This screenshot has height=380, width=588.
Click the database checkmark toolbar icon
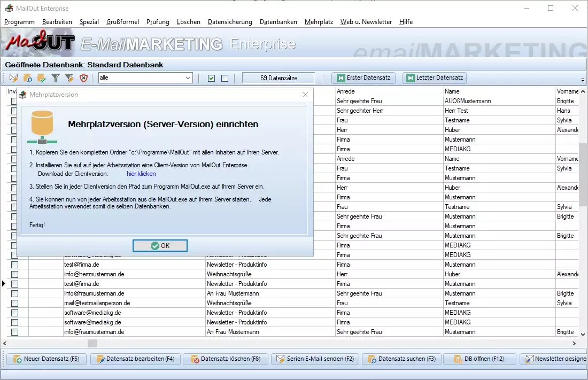42,79
